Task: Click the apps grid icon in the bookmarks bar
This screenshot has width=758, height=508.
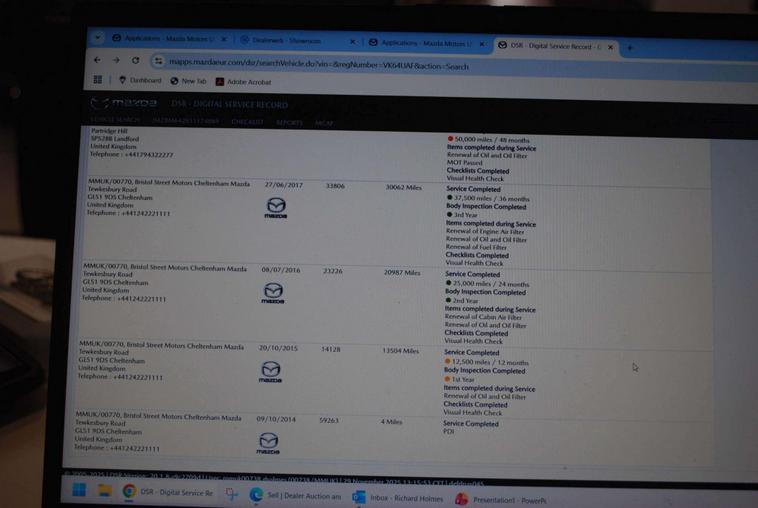Action: pos(99,80)
